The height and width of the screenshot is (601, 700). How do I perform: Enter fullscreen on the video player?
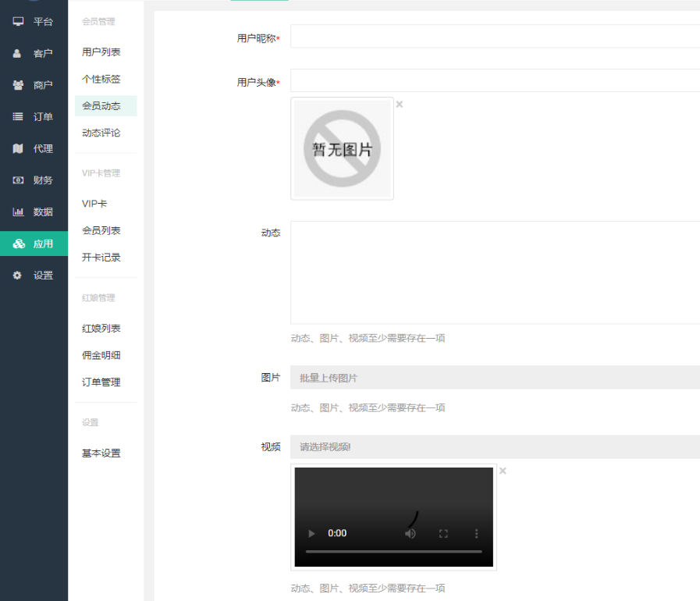click(443, 534)
